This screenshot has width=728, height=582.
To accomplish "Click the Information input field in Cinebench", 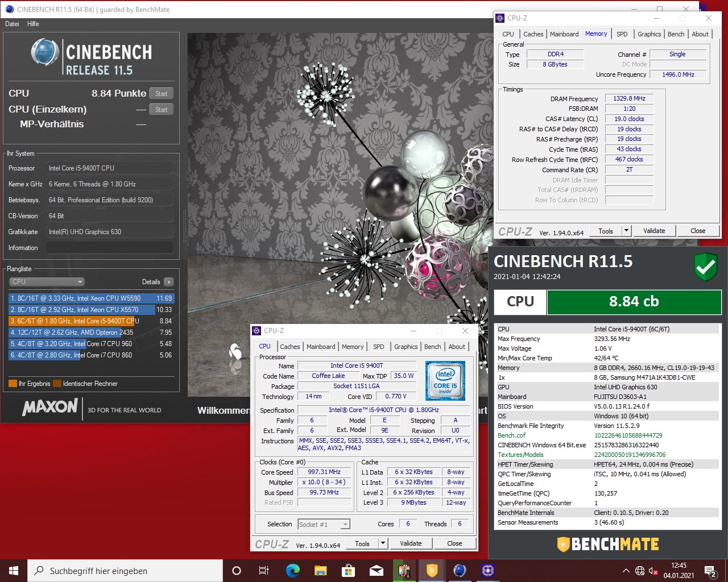I will pos(110,248).
